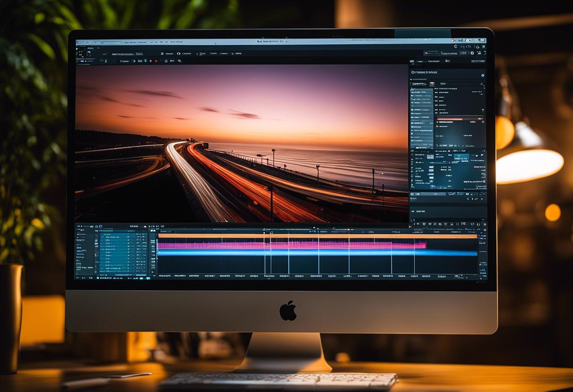The height and width of the screenshot is (392, 573).
Task: Click the pink audio waveform clip in the timeline
Action: (x=292, y=245)
